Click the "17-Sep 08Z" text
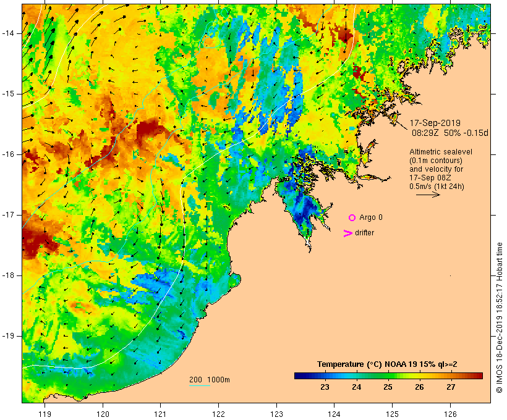The image size is (507, 420). point(430,178)
